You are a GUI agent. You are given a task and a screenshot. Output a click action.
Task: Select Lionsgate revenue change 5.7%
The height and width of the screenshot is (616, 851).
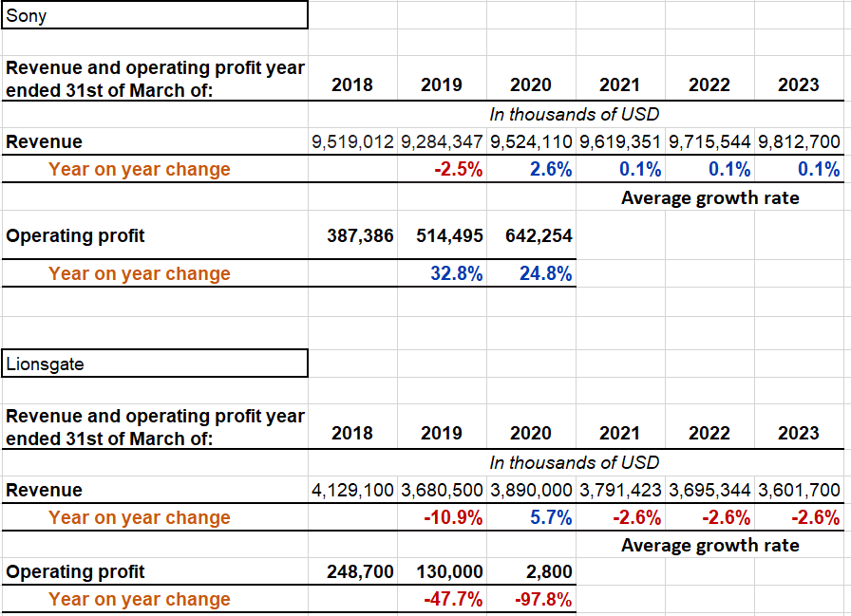(x=551, y=517)
